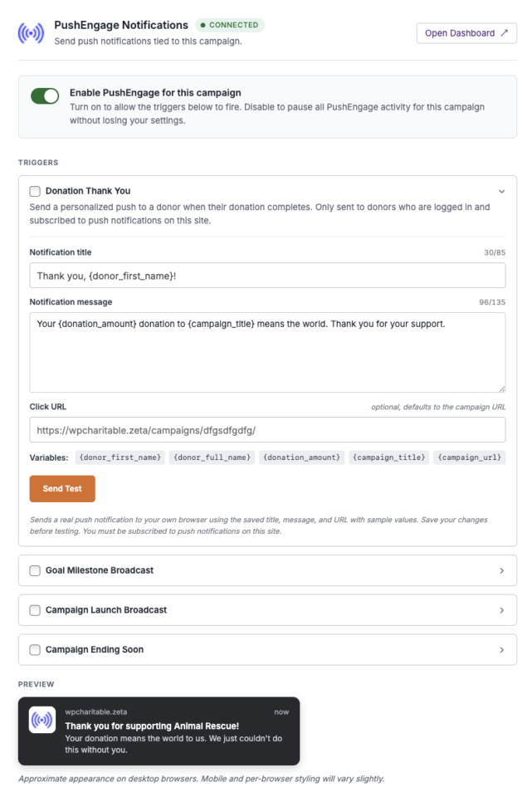This screenshot has width=532, height=797.
Task: Check the Donation Thank You checkbox
Action: pos(35,191)
